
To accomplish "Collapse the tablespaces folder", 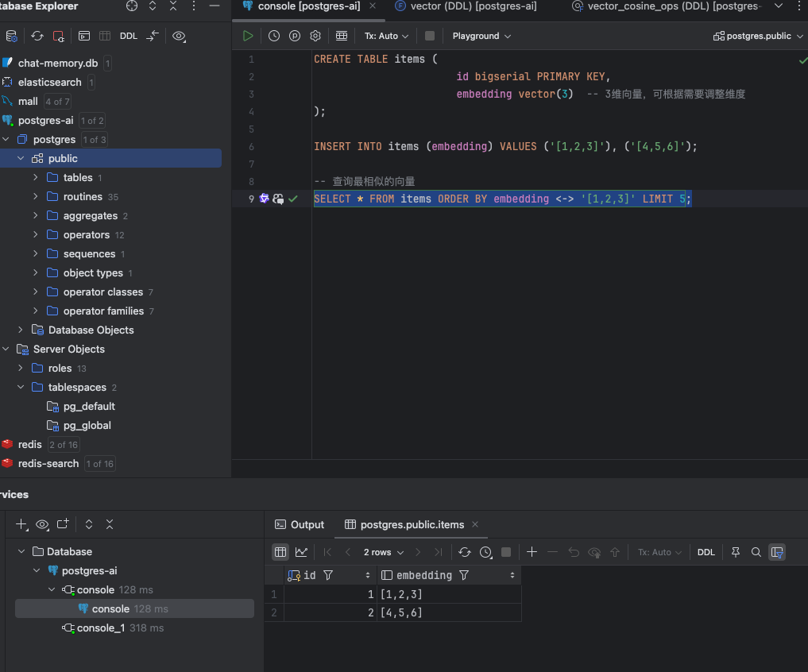I will point(21,387).
